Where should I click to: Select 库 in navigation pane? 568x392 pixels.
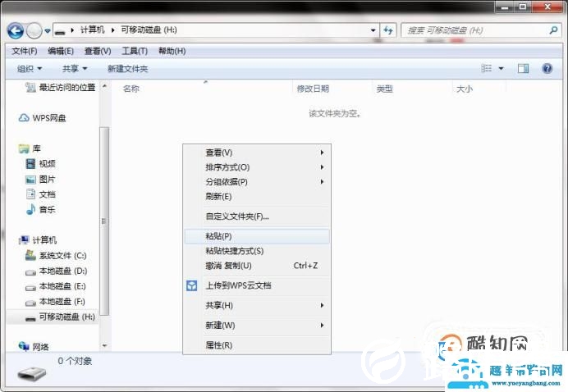point(30,148)
